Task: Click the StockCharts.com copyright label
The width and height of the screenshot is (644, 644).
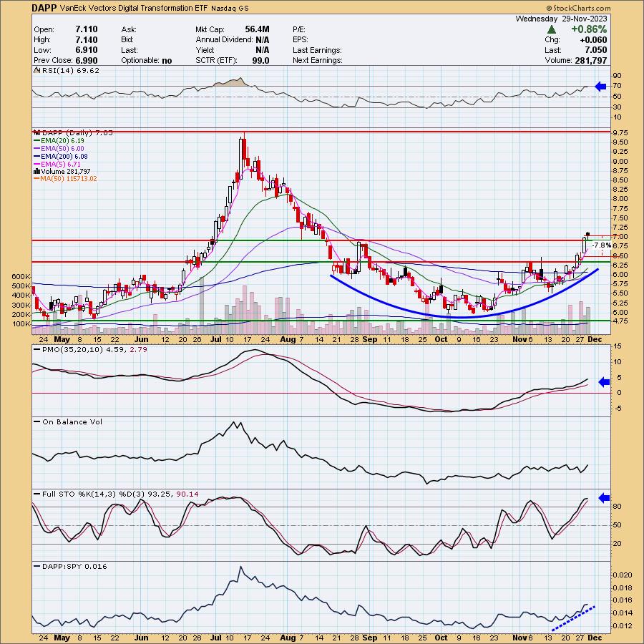Action: point(578,8)
